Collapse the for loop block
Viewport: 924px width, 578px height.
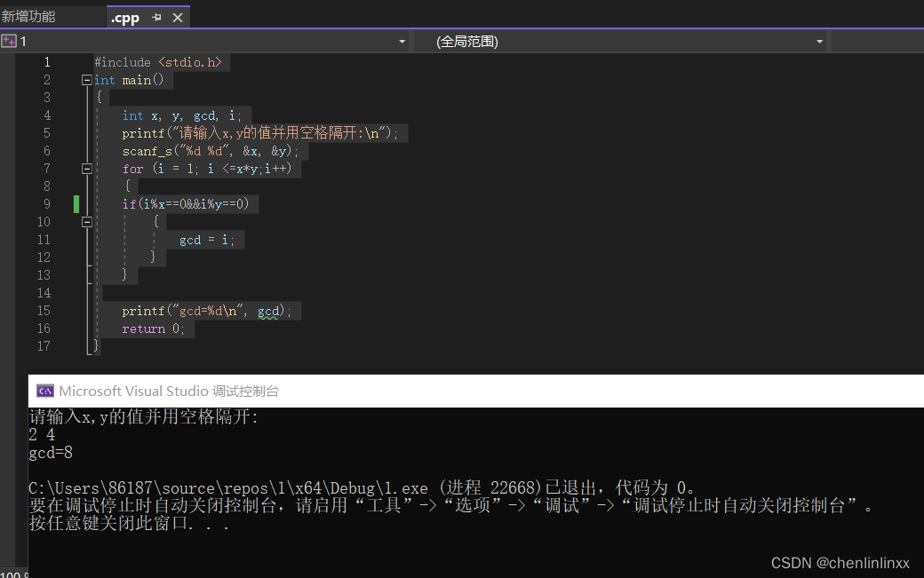pos(87,169)
